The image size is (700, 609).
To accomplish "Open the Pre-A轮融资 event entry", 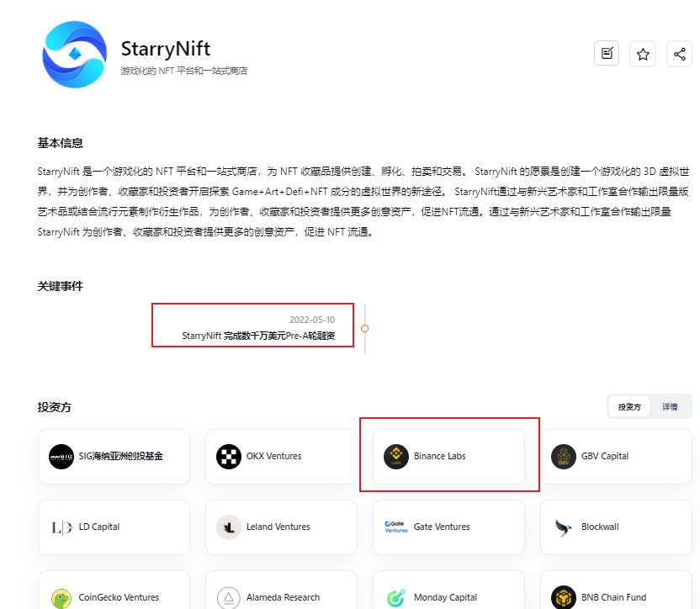I will [x=258, y=336].
